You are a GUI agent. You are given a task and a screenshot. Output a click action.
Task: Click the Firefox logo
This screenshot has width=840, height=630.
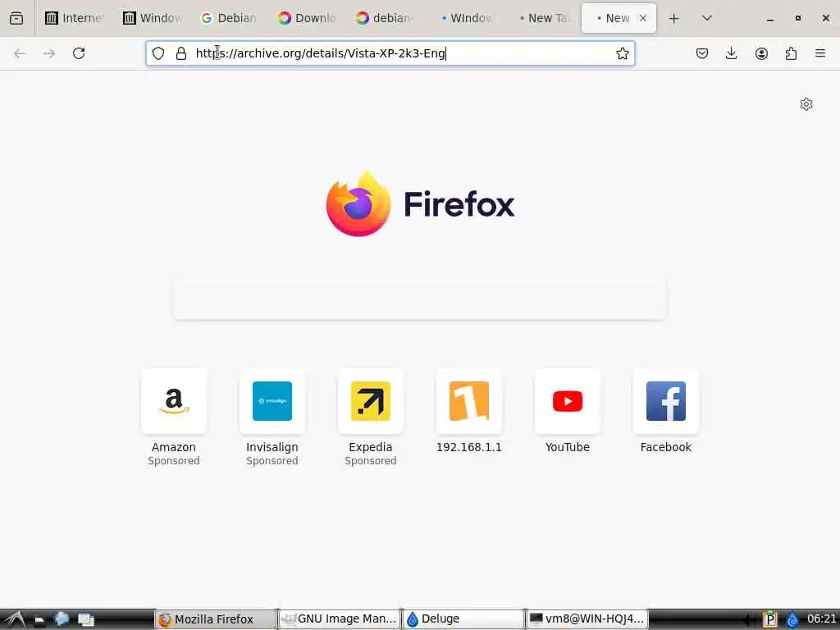420,204
